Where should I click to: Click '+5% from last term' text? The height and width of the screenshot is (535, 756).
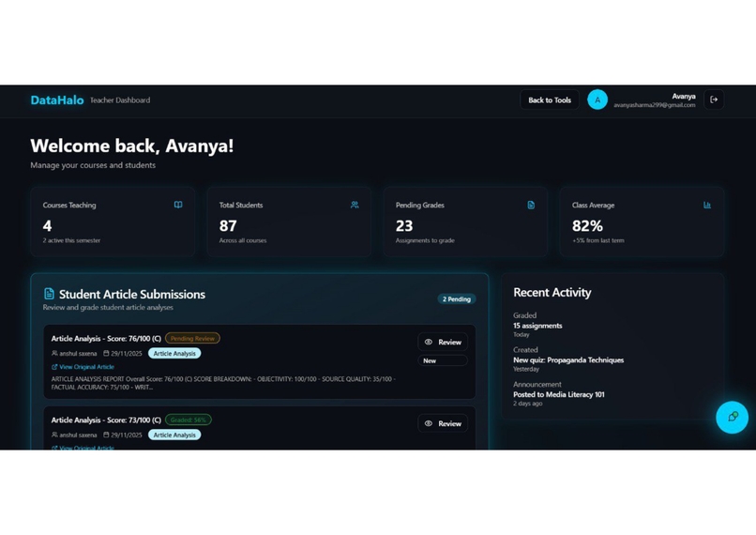tap(597, 240)
